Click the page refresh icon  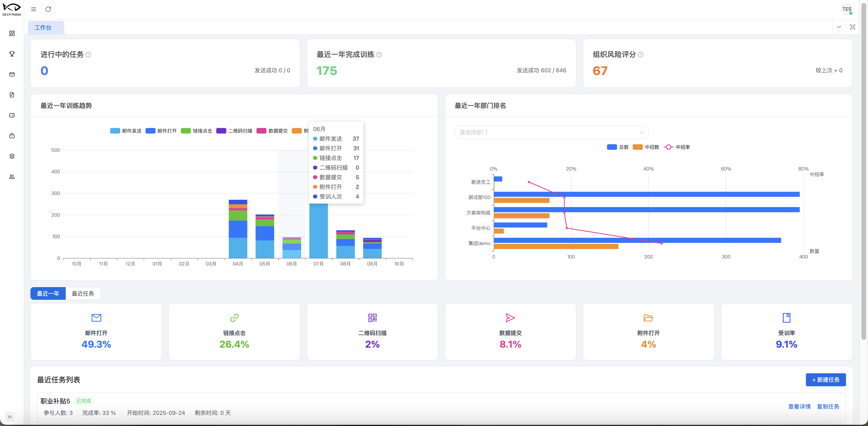tap(48, 9)
